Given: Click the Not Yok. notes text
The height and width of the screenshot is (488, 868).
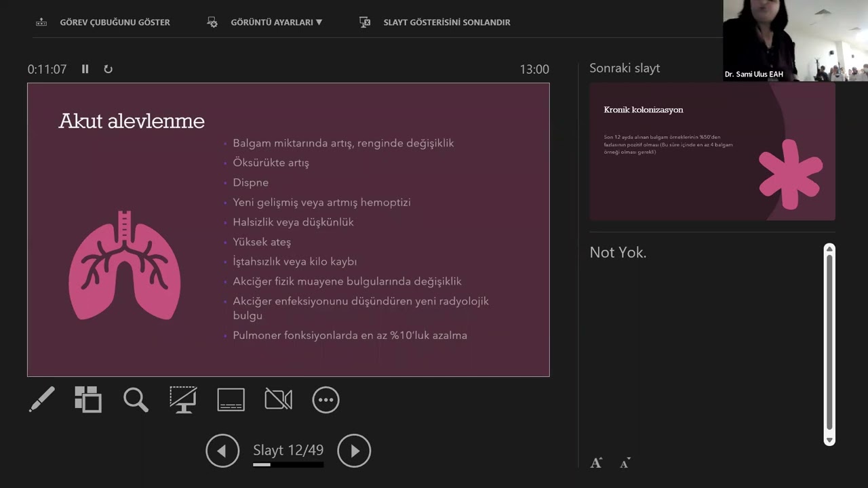Looking at the screenshot, I should pos(618,252).
